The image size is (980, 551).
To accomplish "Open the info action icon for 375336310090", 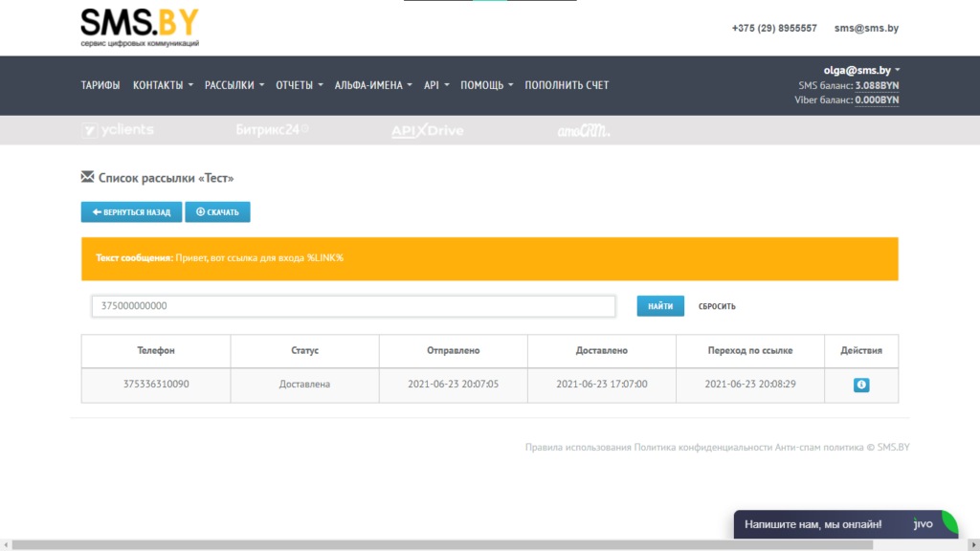I will (860, 385).
